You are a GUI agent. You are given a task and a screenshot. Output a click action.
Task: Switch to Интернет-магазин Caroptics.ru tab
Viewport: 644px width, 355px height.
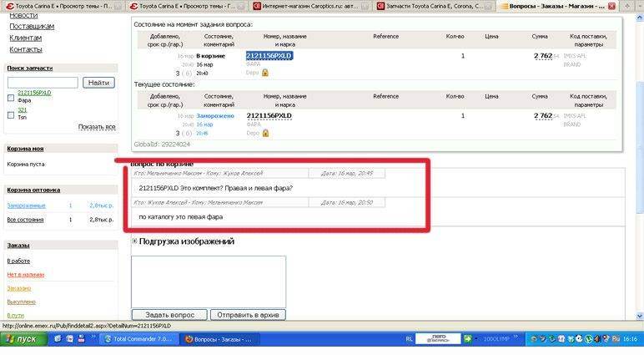tap(309, 6)
